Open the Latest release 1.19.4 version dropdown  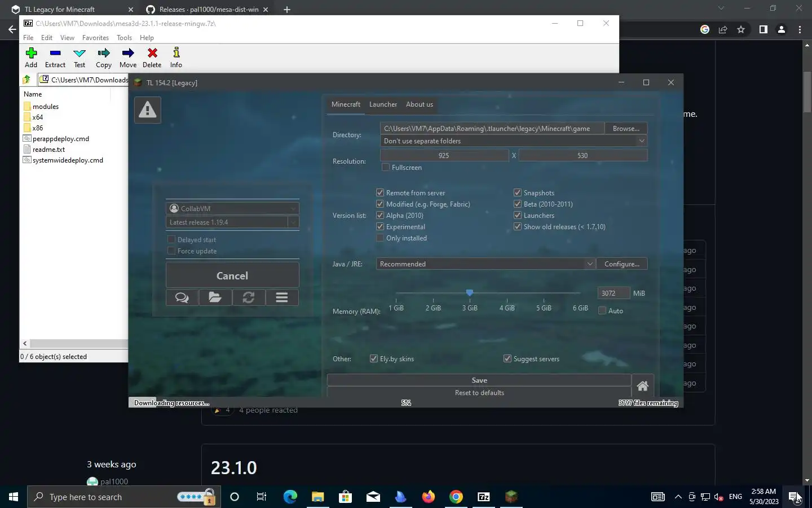pyautogui.click(x=232, y=222)
